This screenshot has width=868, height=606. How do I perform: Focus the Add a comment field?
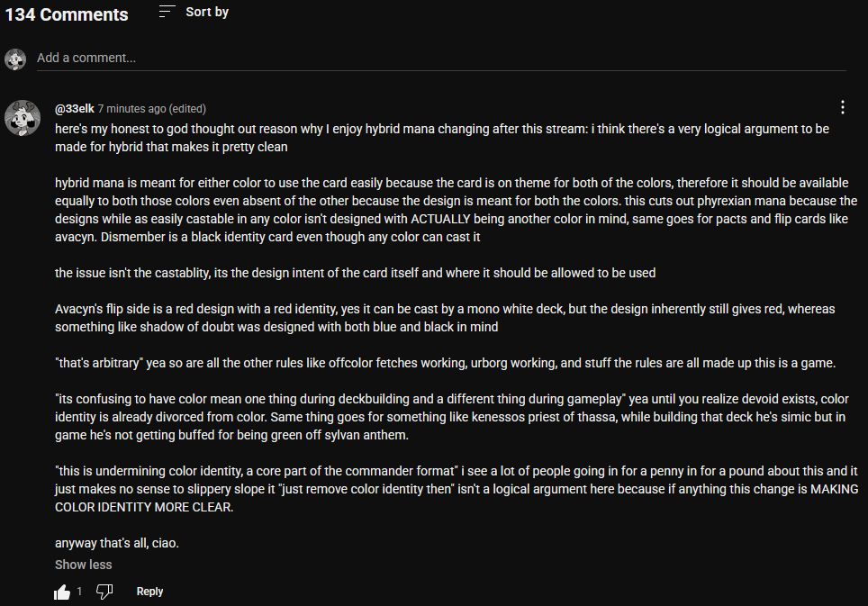tap(441, 58)
